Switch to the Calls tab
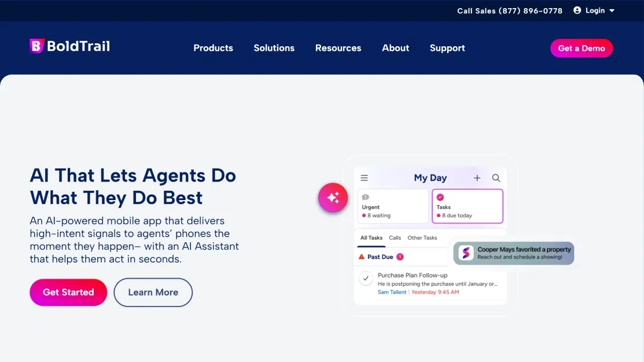This screenshot has width=644, height=362. (x=395, y=238)
